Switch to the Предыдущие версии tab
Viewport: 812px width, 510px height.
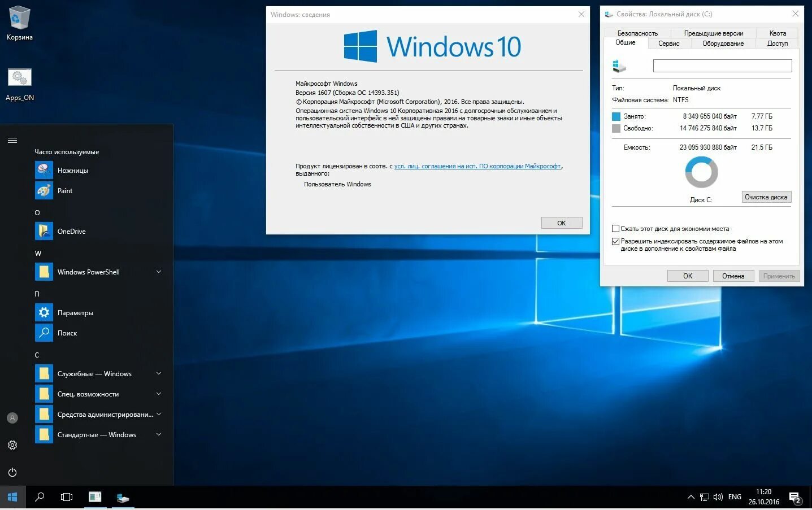pos(714,33)
